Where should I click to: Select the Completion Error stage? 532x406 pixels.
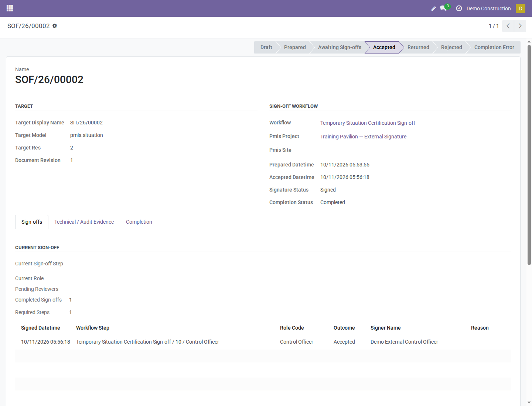[494, 47]
